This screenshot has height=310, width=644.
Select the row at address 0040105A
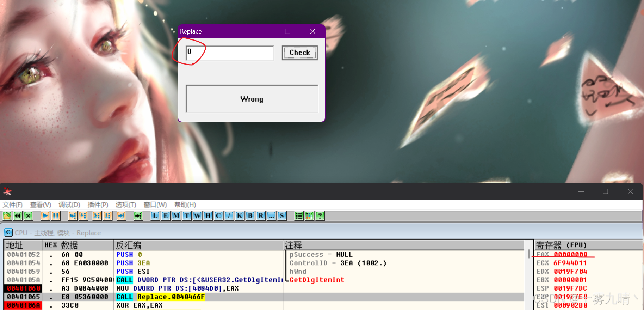tap(264, 280)
